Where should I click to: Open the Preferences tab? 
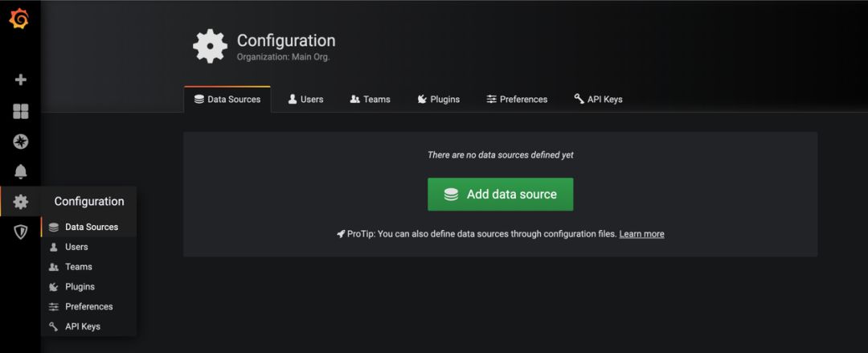(517, 99)
